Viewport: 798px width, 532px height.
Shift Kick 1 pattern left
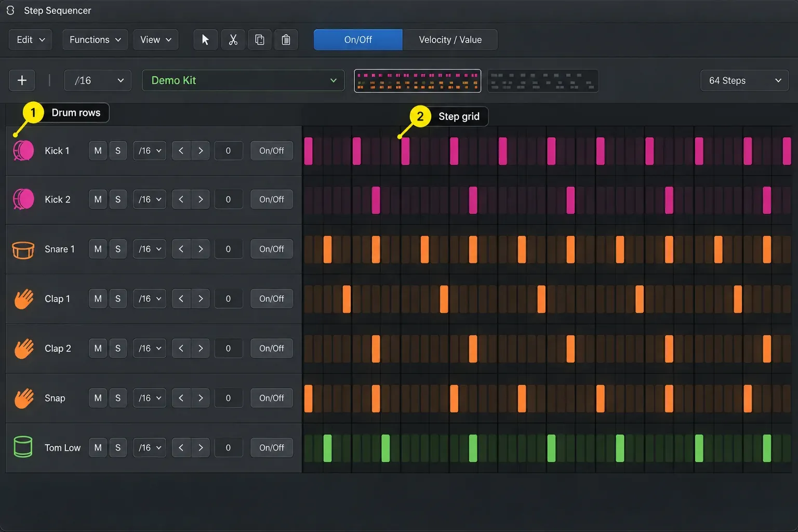[x=181, y=151]
